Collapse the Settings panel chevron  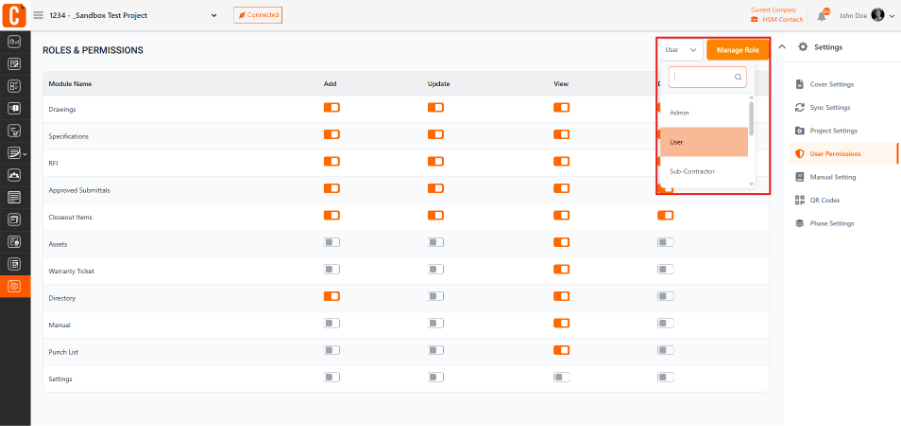(x=781, y=47)
